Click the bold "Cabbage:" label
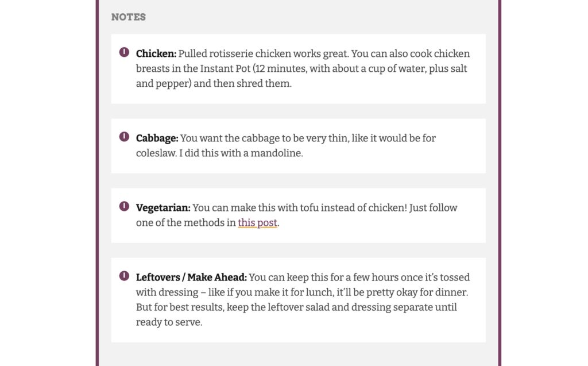Image resolution: width=588 pixels, height=366 pixels. coord(157,138)
